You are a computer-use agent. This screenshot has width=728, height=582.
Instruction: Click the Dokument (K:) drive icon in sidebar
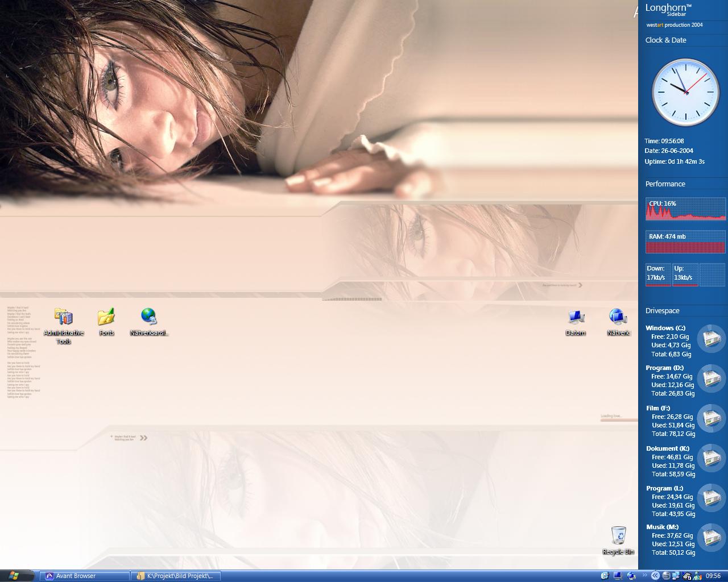[711, 458]
